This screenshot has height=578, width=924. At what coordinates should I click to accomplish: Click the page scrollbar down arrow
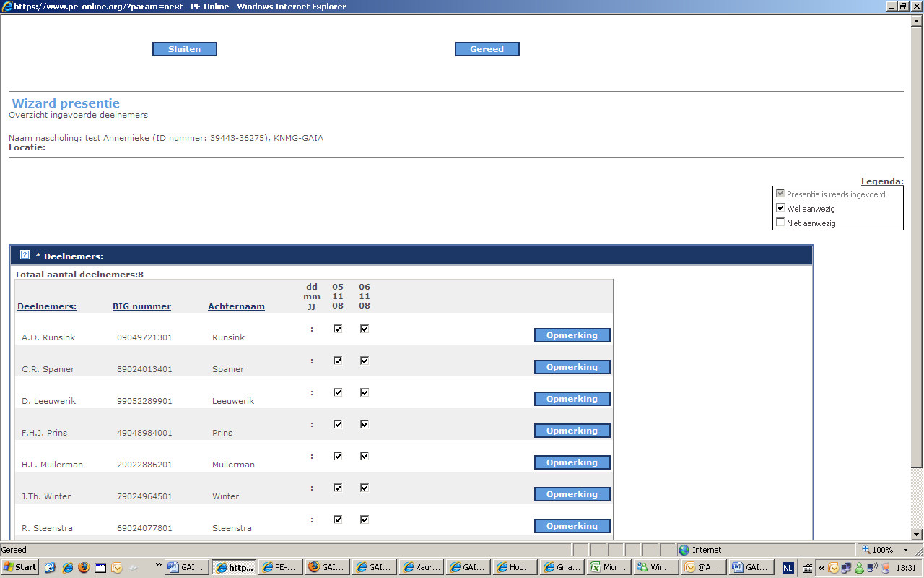point(918,534)
